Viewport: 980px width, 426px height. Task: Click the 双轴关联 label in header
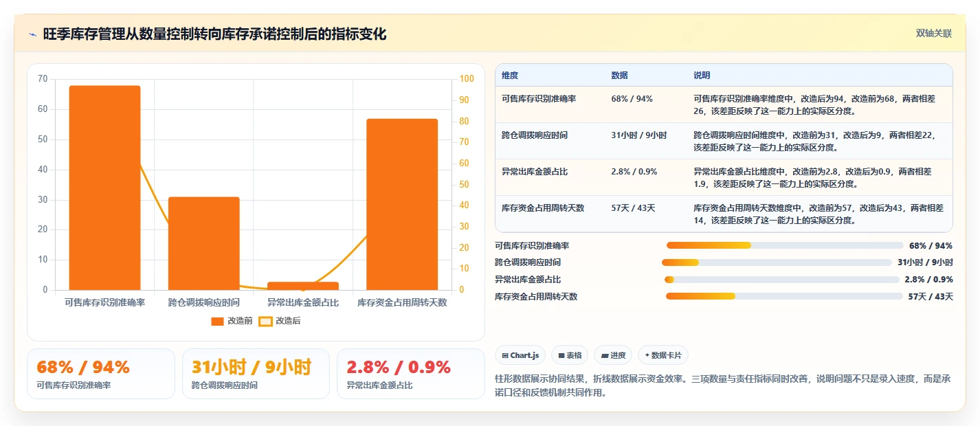(x=934, y=34)
